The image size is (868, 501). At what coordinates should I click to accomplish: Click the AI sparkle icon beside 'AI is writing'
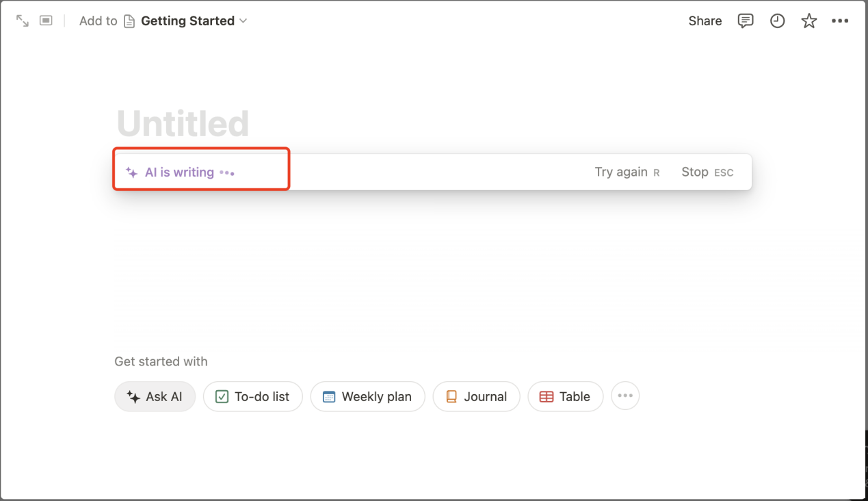[x=132, y=172]
